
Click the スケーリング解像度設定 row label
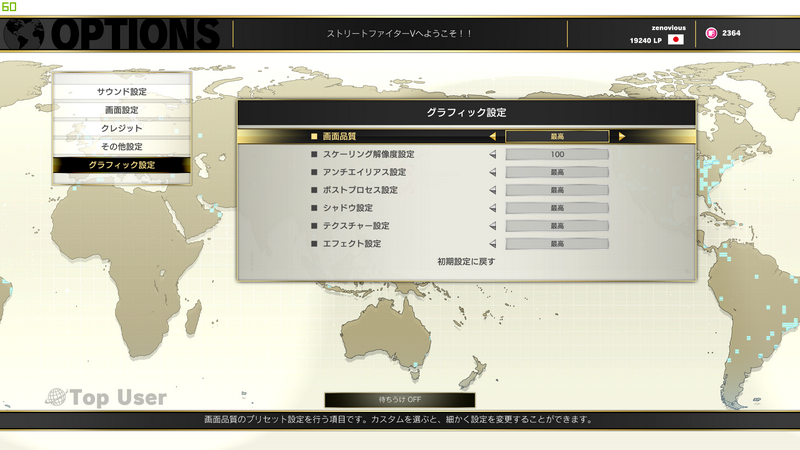coord(368,154)
